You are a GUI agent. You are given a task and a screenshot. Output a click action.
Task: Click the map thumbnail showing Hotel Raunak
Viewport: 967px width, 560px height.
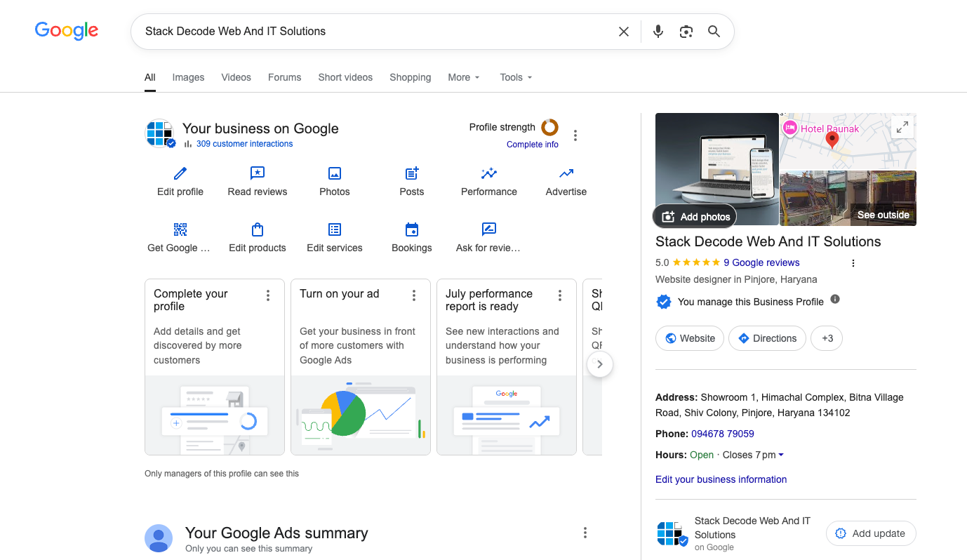point(848,141)
